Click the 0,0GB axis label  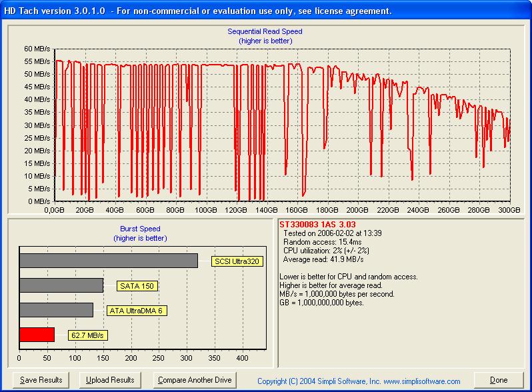(x=54, y=210)
